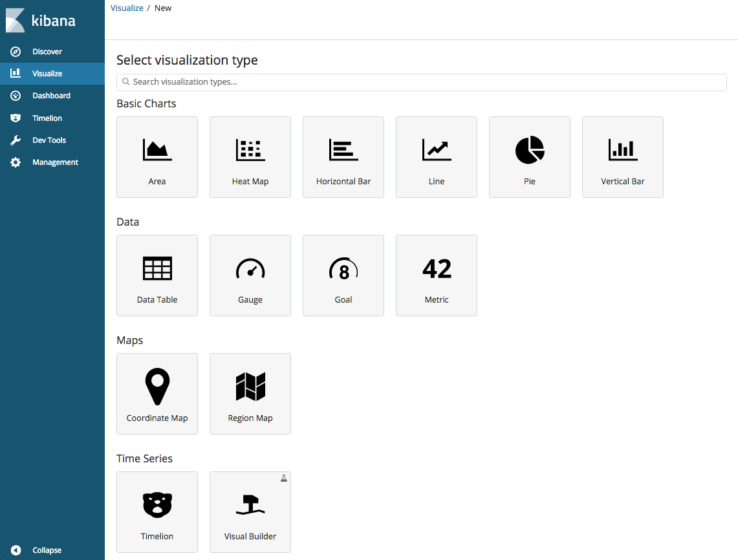
Task: Choose the Heat Map chart icon
Action: (x=250, y=149)
